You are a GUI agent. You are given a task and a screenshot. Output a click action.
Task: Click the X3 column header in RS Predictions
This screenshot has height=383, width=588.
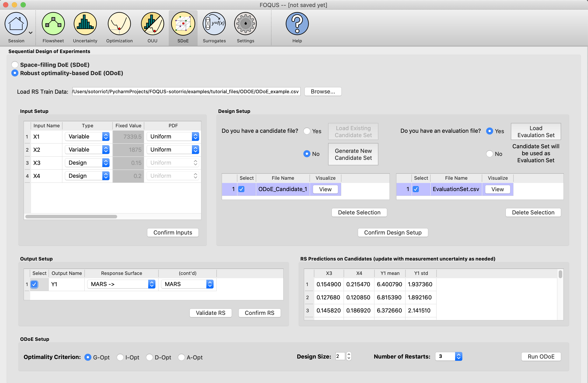pos(329,273)
